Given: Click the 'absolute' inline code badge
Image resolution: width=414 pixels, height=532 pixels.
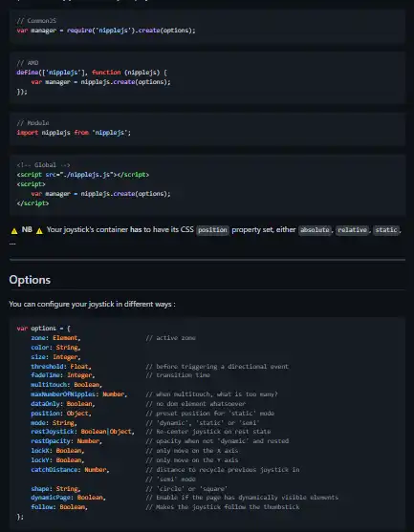Looking at the screenshot, I should coord(315,230).
